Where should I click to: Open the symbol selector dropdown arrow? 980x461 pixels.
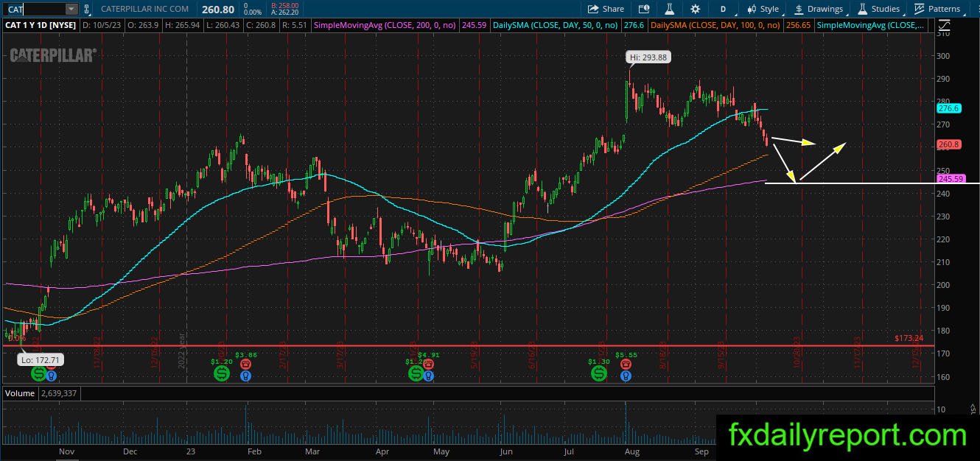pos(71,9)
